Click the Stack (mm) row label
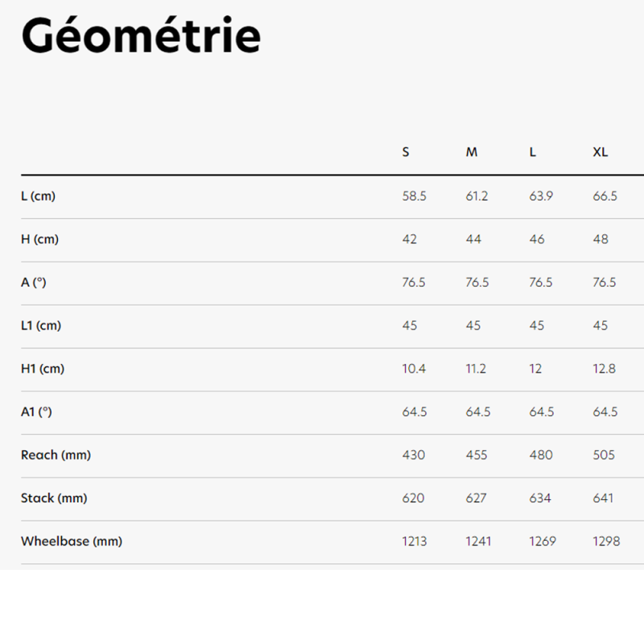The image size is (644, 644). click(54, 498)
